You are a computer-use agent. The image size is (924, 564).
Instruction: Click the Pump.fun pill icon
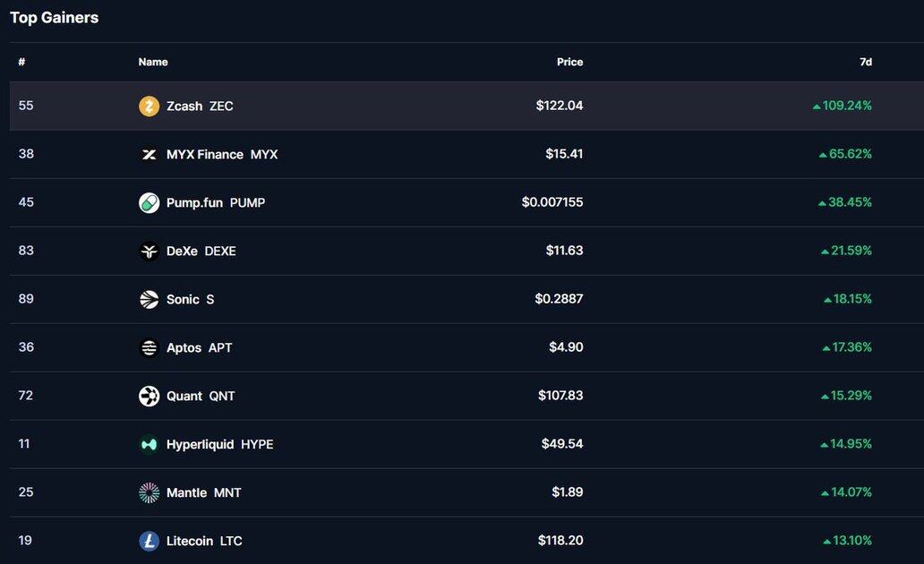click(x=149, y=203)
